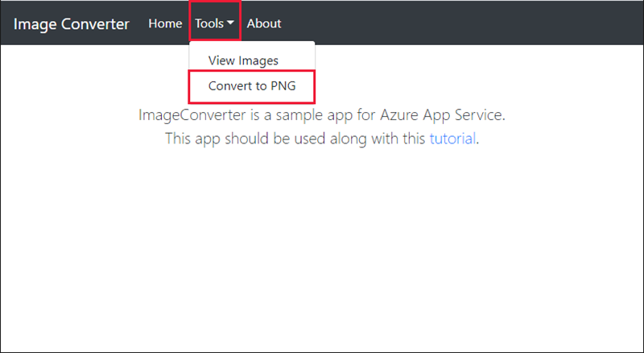
Task: Collapse the Tools dropdown menu
Action: (214, 23)
